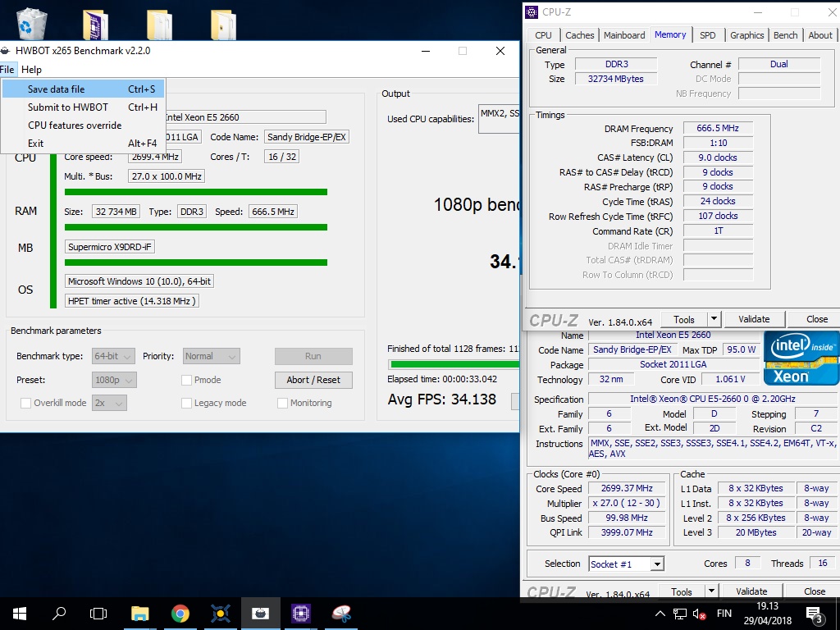Click the greyed Run button
840x630 pixels.
[313, 356]
